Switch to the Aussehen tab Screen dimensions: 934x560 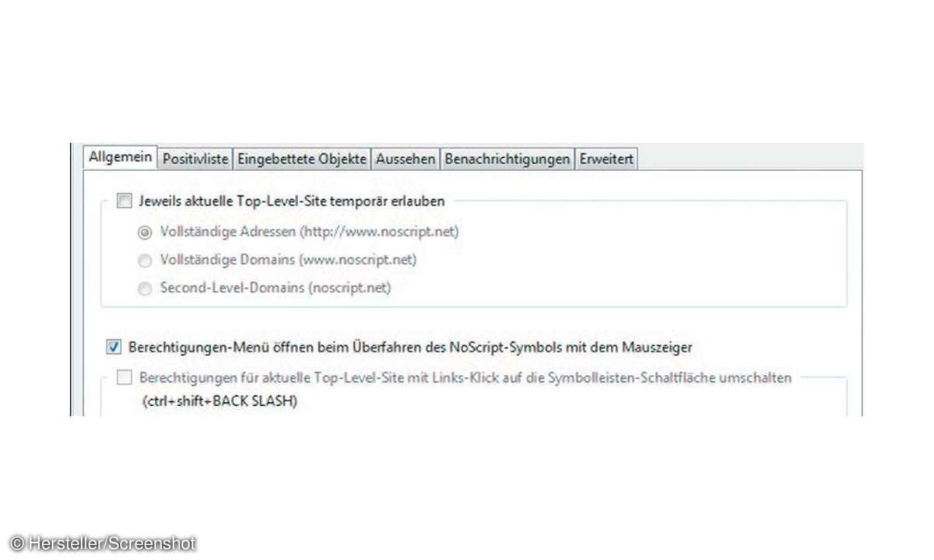pos(406,159)
